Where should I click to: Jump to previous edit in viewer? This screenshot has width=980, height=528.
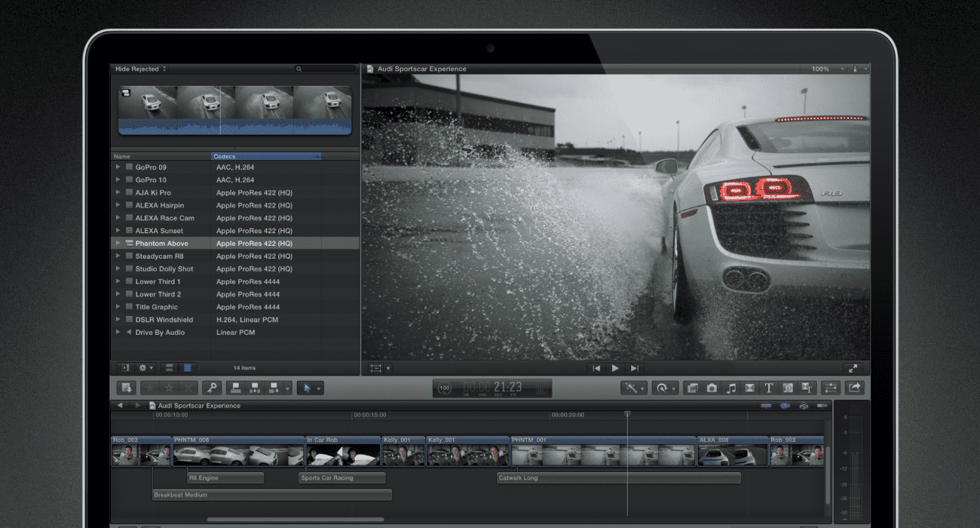tap(596, 368)
